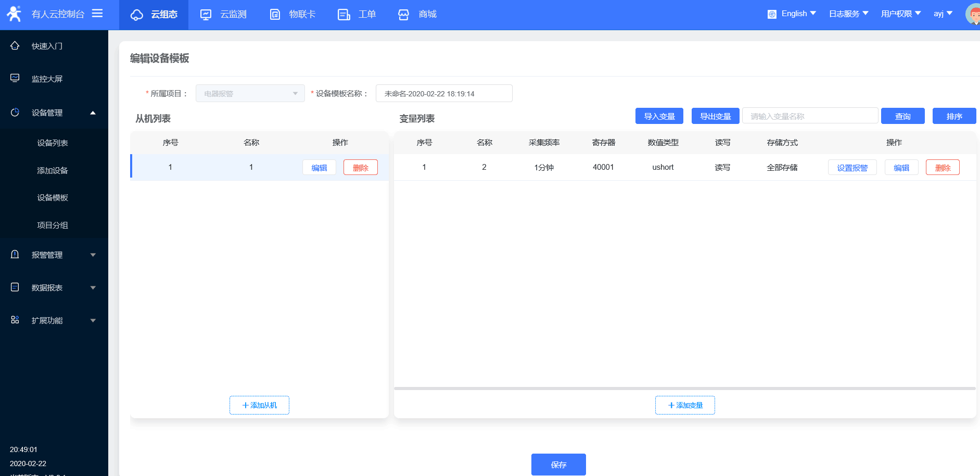The image size is (980, 476).
Task: Expand the 日志服务 dropdown menu
Action: pos(848,14)
